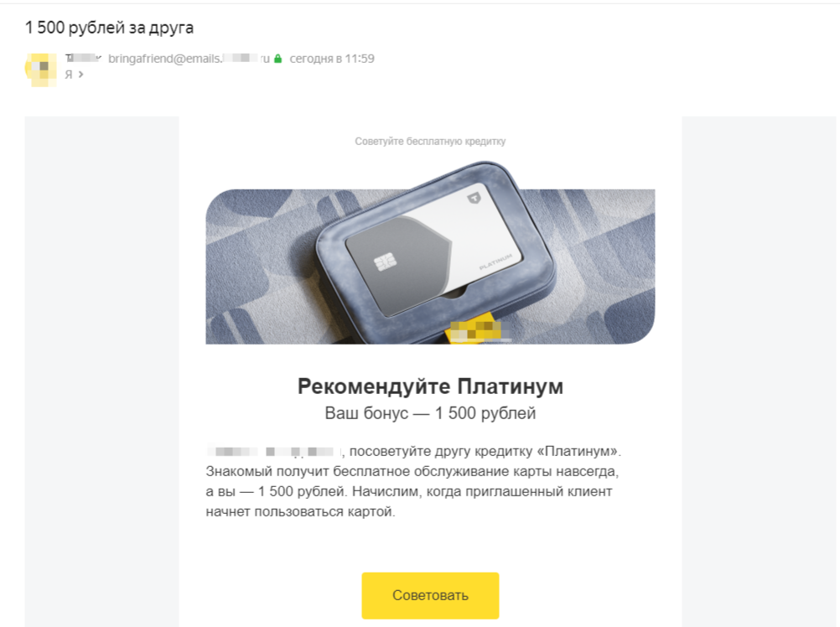
Task: Click the bringafriend sender email address
Action: [189, 59]
